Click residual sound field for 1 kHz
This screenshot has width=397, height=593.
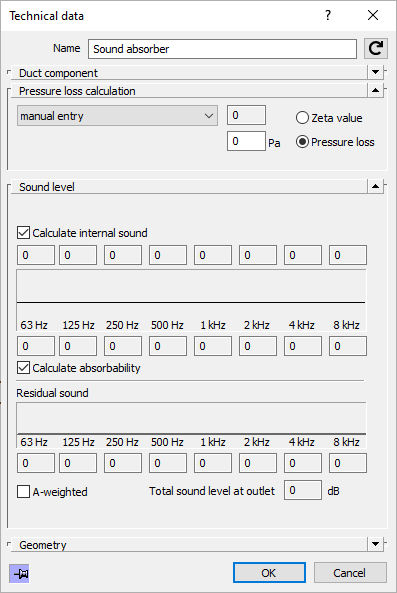[x=213, y=463]
